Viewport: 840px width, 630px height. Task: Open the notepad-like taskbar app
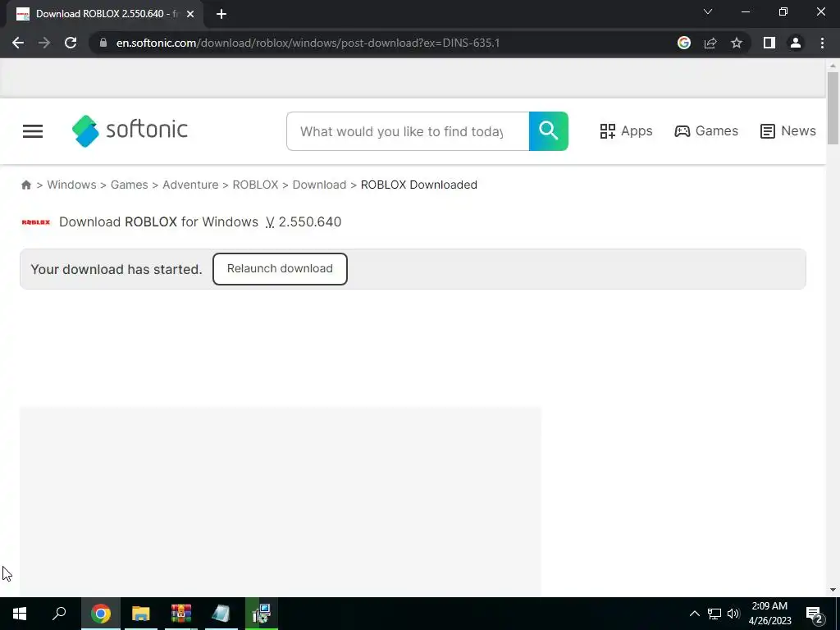pyautogui.click(x=221, y=614)
